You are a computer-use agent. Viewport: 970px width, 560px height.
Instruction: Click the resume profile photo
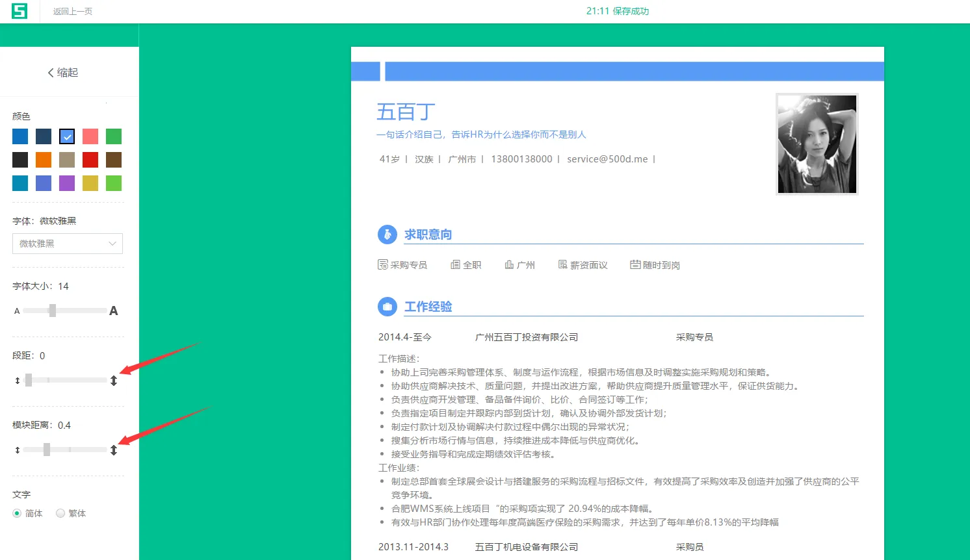[817, 144]
